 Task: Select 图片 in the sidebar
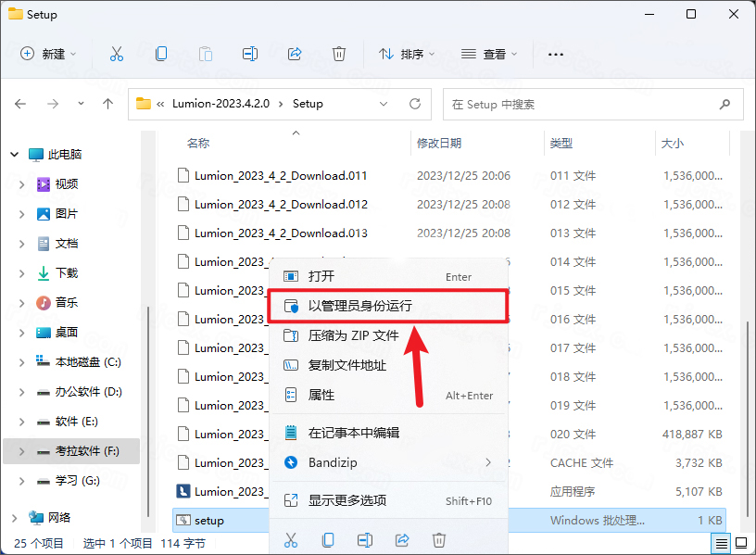(67, 214)
